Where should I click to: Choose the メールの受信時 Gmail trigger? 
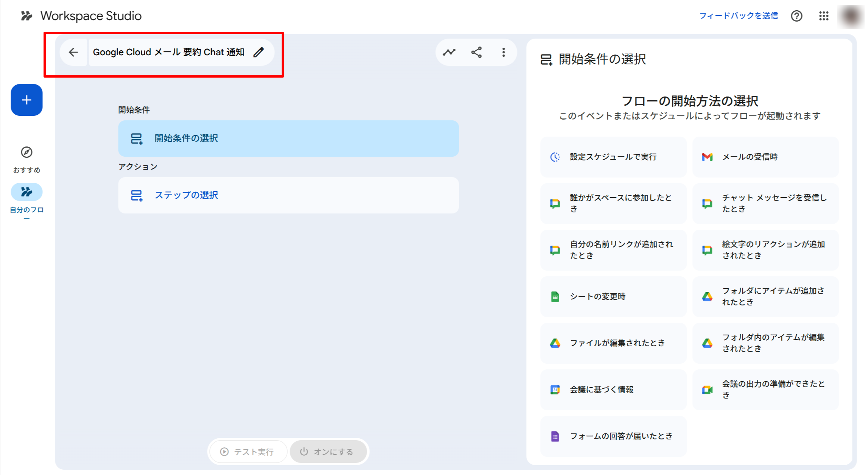point(765,157)
